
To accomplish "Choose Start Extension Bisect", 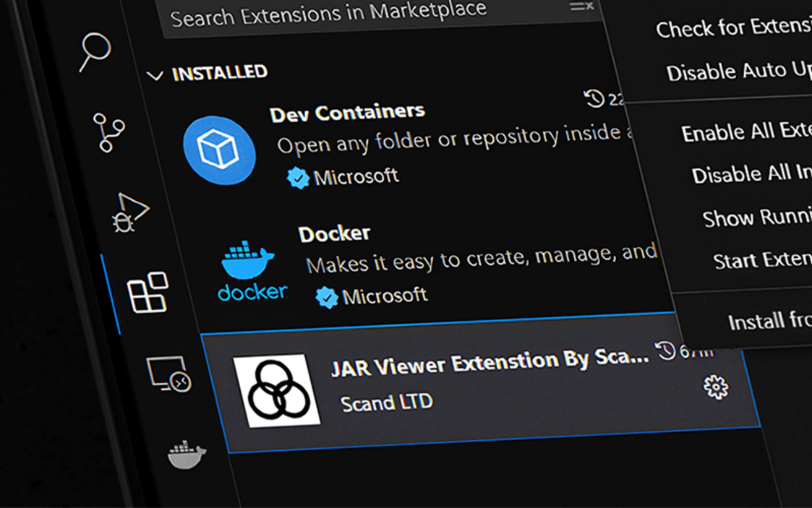I will pyautogui.click(x=762, y=259).
